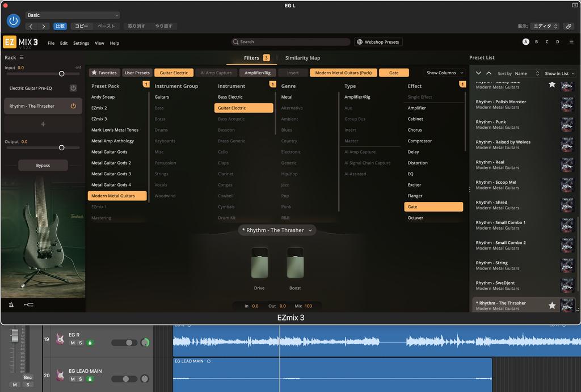Click the コピー copy button
581x392 pixels.
pos(81,26)
